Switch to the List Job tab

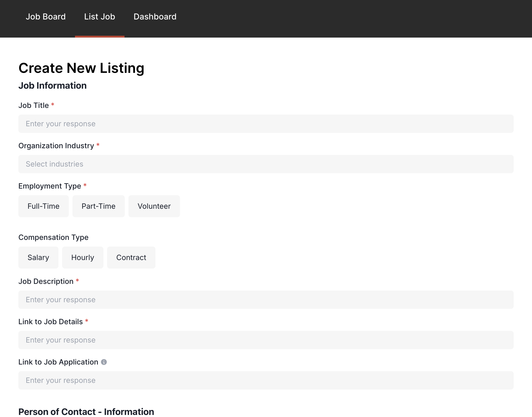click(100, 16)
